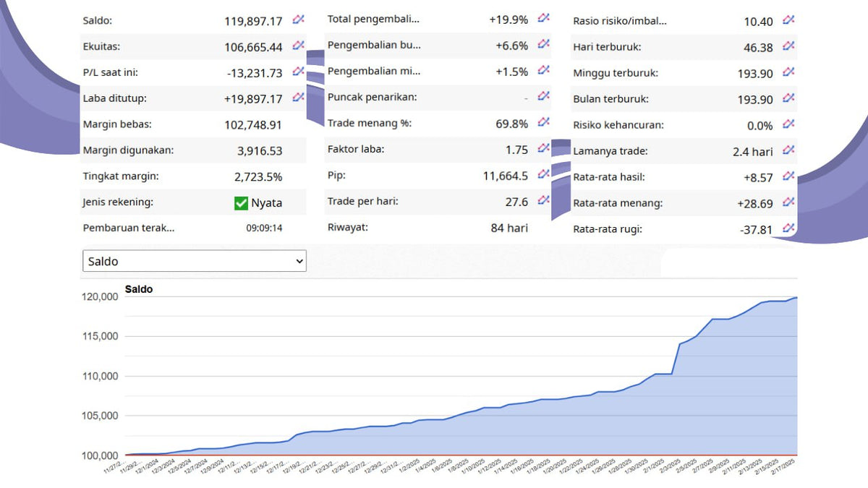Open chart icon for Rasio risiko/imbal
Screen dimensions: 868x488
pos(789,20)
